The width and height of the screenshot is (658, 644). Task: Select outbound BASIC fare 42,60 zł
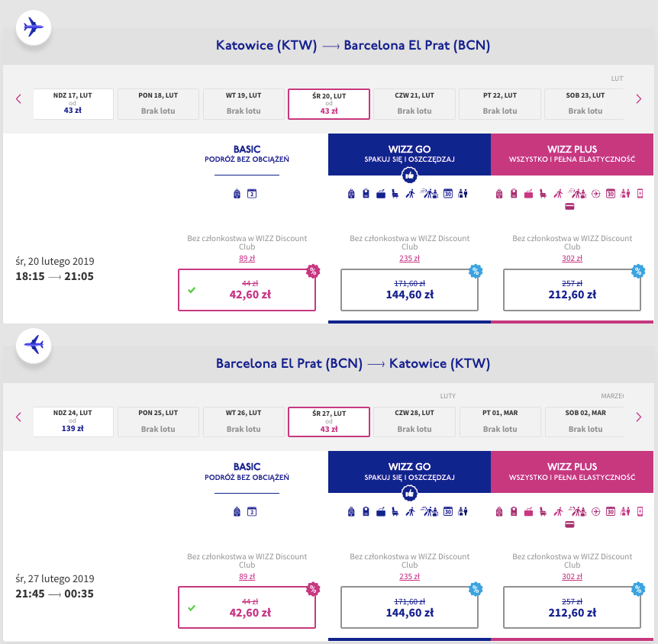247,290
